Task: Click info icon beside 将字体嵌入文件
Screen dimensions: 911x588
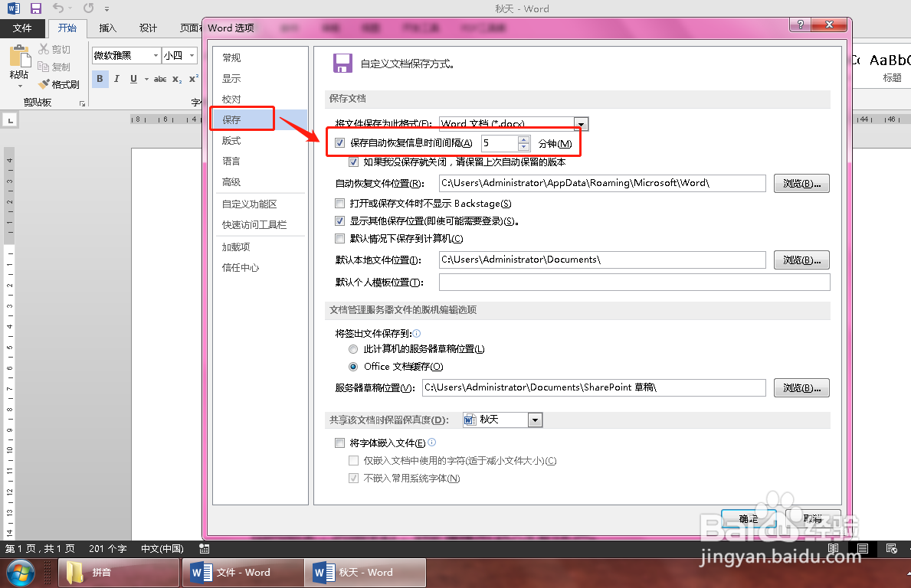Action: point(431,443)
